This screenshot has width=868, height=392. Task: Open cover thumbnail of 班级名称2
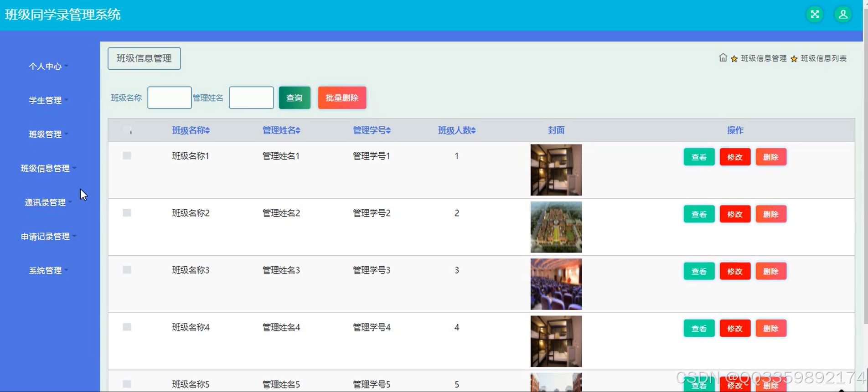click(x=556, y=227)
